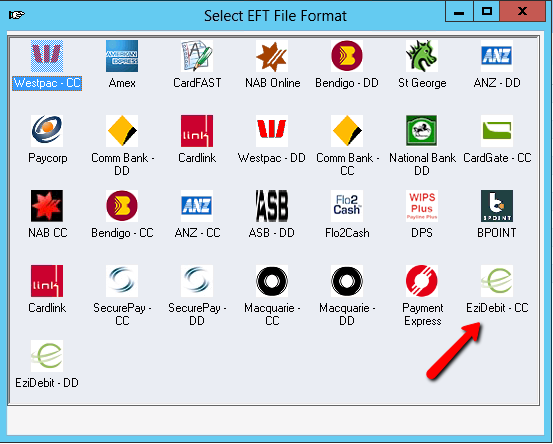Select the National Bank DD icon
Image resolution: width=553 pixels, height=444 pixels.
click(x=422, y=131)
